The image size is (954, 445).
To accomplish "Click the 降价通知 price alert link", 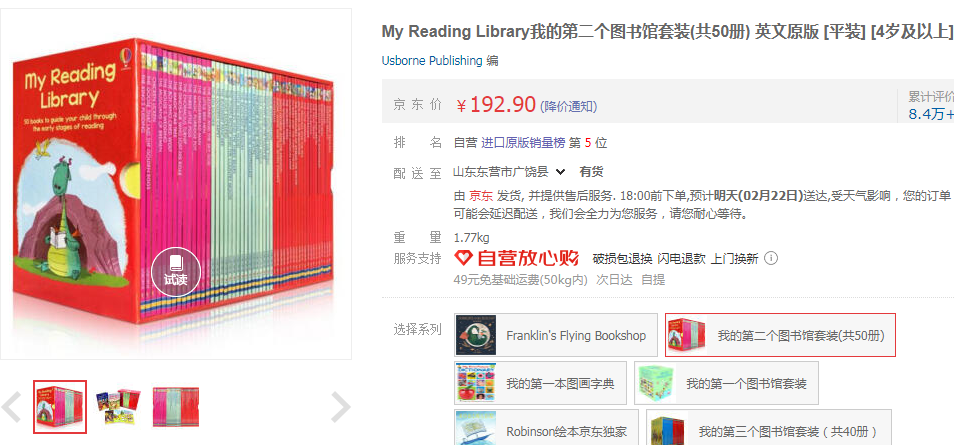I will [x=569, y=107].
